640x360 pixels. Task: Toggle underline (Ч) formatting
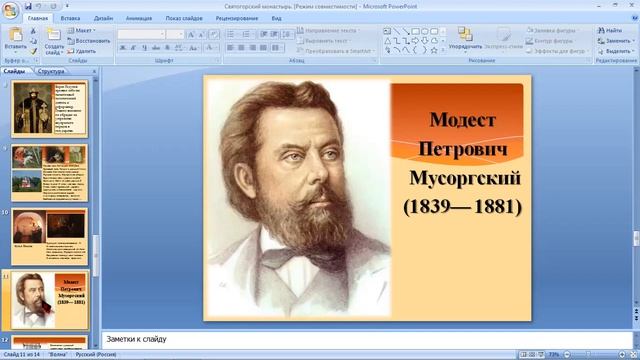(144, 48)
